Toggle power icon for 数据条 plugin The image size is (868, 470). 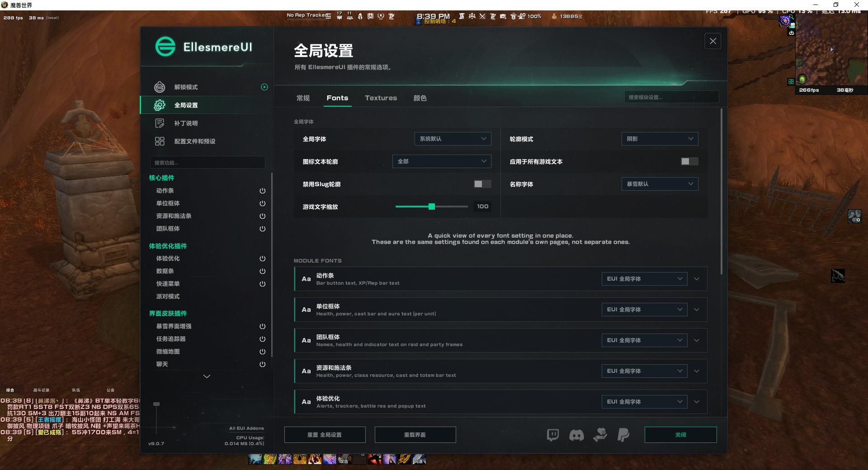pos(262,271)
